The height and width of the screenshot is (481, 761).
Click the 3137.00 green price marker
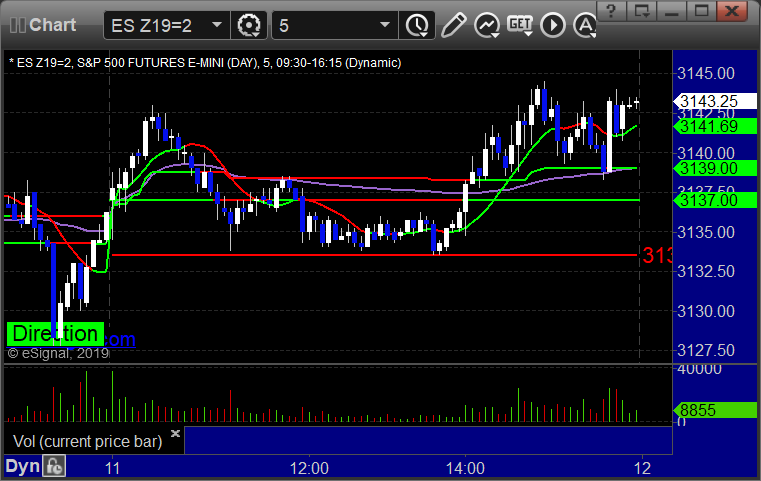[x=715, y=199]
